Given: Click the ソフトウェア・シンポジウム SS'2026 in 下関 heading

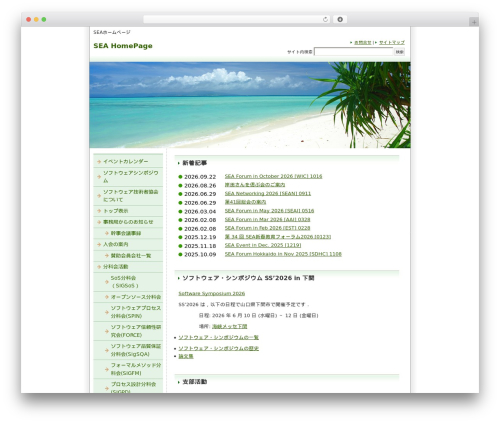Looking at the screenshot, I should click(248, 278).
